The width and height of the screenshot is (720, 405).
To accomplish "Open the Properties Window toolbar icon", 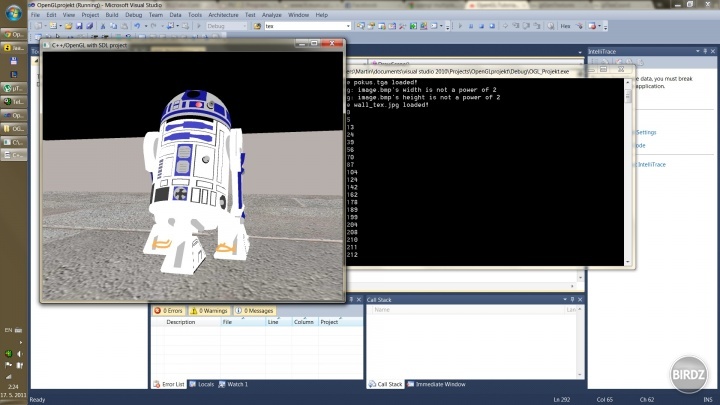I will [x=371, y=26].
